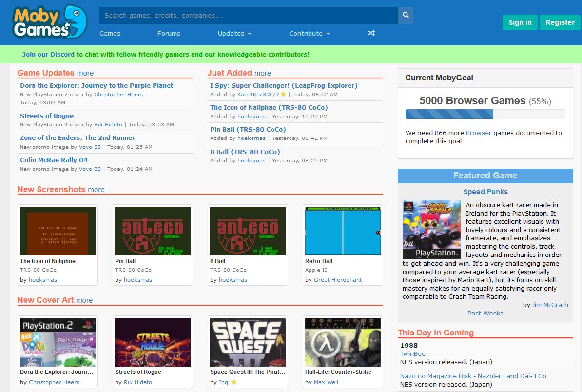Open Past Weeks featured games link
This screenshot has width=582, height=392.
point(485,313)
